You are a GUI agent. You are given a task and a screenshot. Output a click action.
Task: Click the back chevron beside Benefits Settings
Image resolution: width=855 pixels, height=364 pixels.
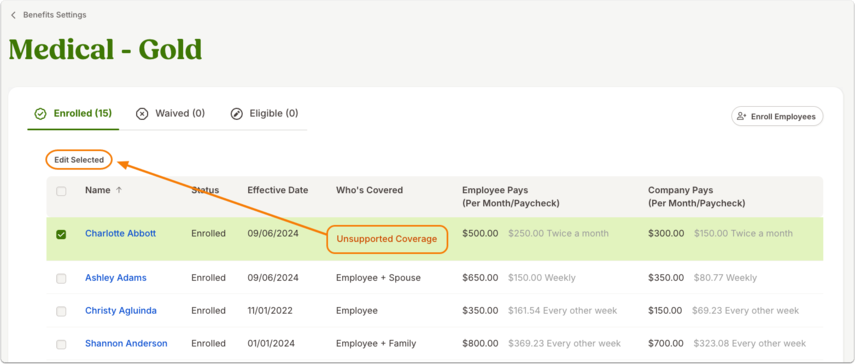click(x=13, y=15)
